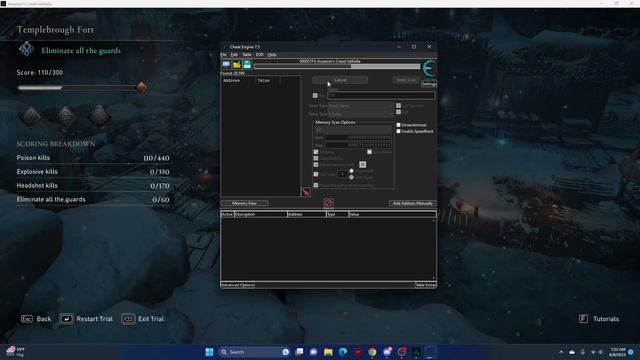Click the score progress bar diamond marker
This screenshot has width=640, height=360.
pos(141,87)
